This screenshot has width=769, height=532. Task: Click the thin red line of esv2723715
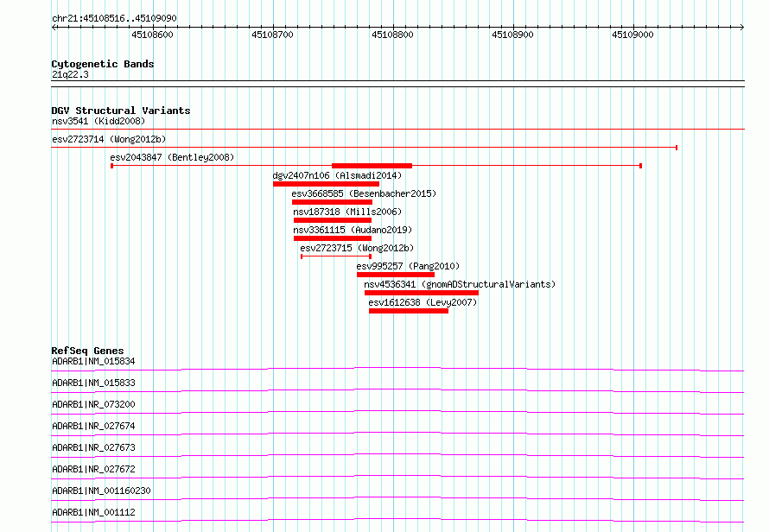pos(336,256)
